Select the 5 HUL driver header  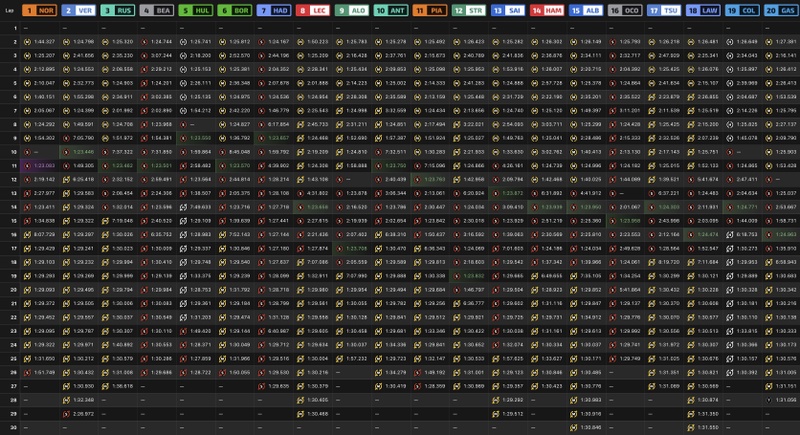(x=195, y=10)
